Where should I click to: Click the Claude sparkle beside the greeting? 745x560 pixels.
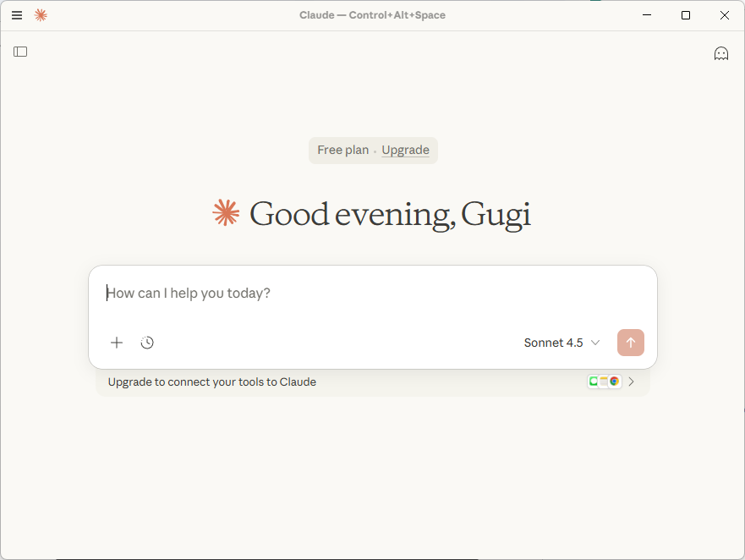point(225,213)
